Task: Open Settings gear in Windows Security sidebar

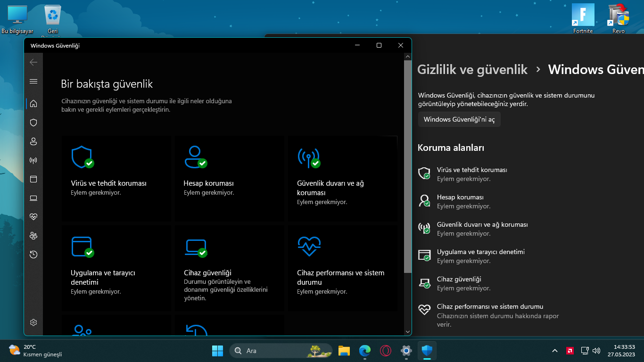Action: coord(33,322)
